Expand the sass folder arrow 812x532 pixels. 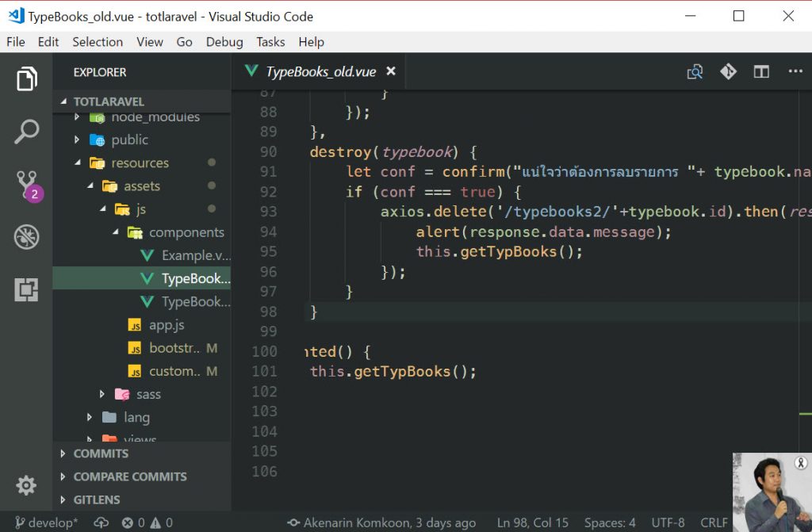102,394
